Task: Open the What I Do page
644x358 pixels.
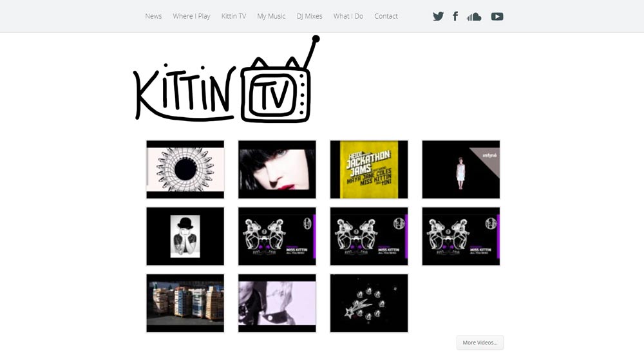Action: click(348, 16)
